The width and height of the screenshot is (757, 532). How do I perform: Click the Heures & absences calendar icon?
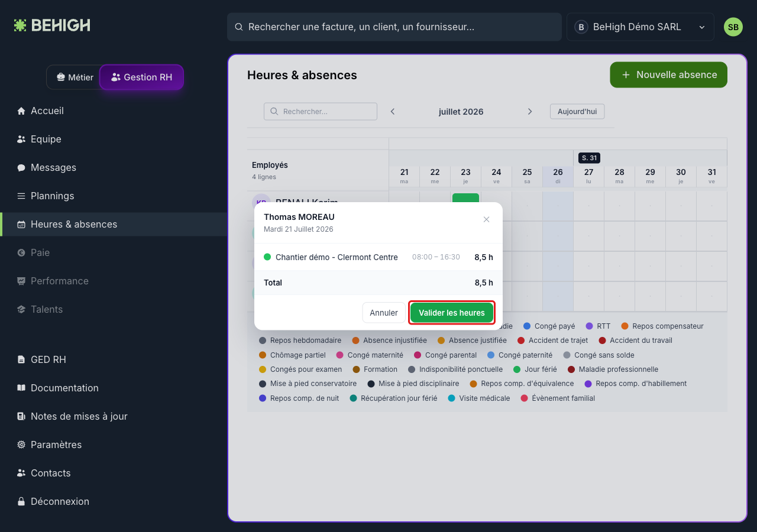(21, 225)
